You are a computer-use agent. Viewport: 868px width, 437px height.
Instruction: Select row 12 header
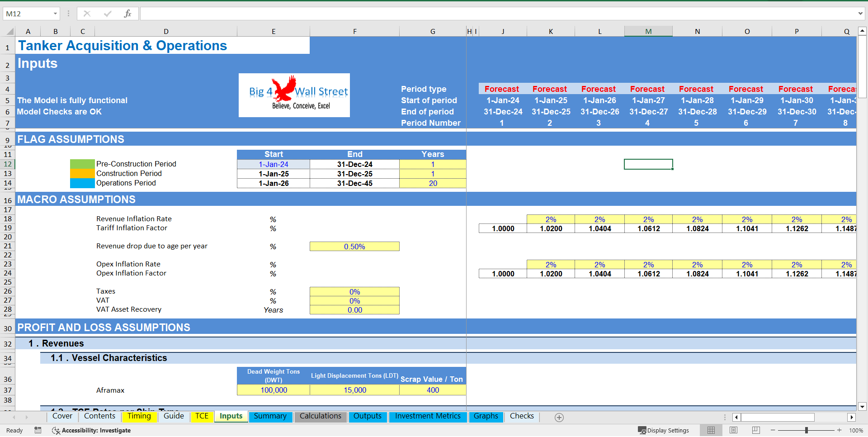point(8,164)
